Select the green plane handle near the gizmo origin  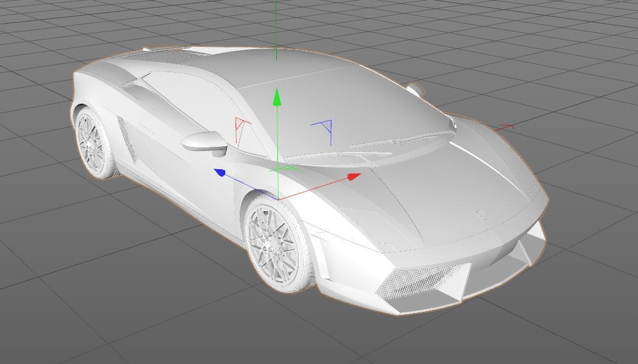[x=287, y=169]
